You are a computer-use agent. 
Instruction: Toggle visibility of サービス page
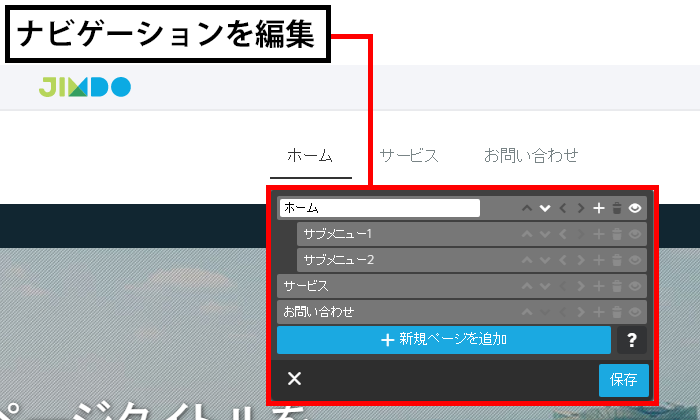point(635,286)
